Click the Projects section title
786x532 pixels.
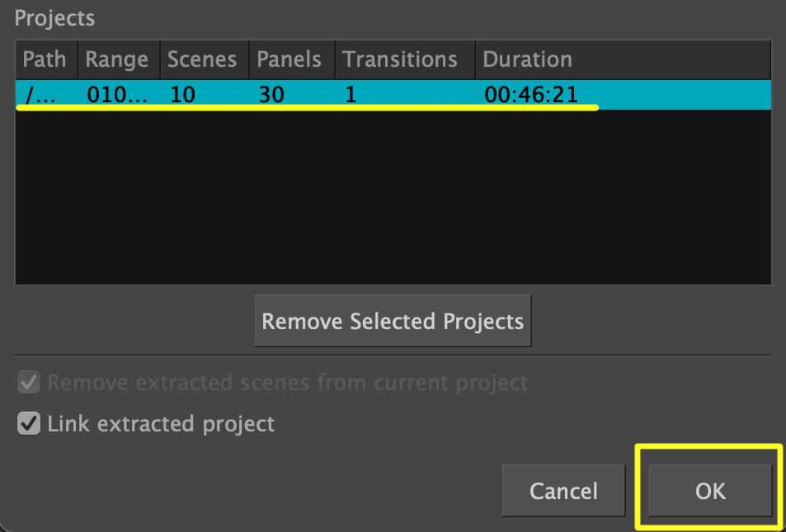(x=54, y=17)
